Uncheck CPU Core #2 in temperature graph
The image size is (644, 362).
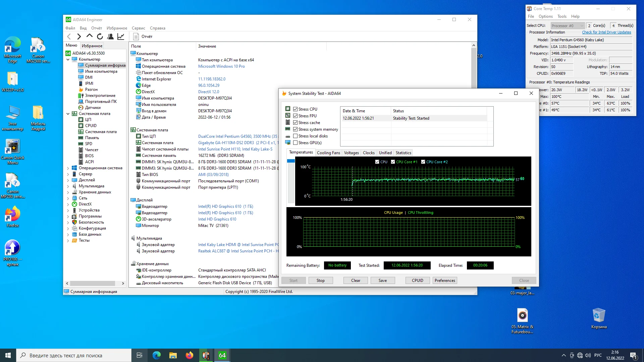[423, 162]
